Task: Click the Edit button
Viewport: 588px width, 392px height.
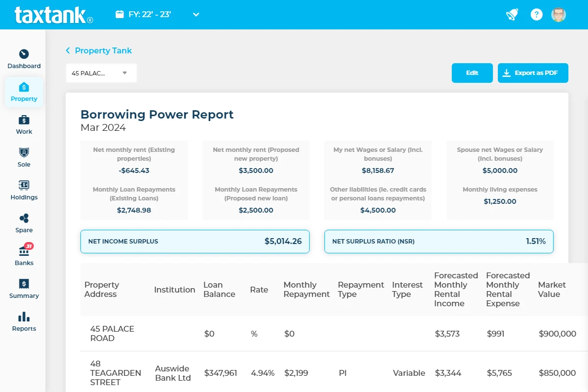Action: (x=472, y=73)
